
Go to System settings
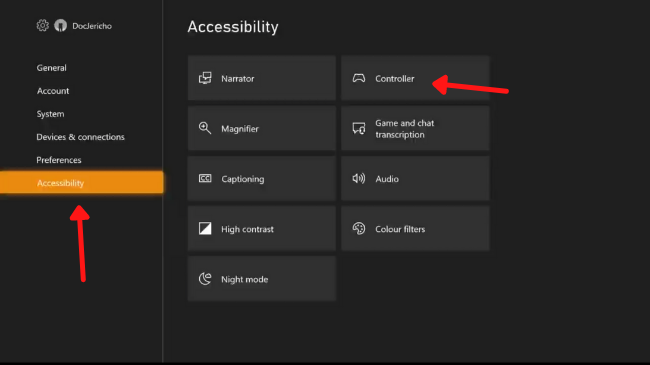[50, 114]
